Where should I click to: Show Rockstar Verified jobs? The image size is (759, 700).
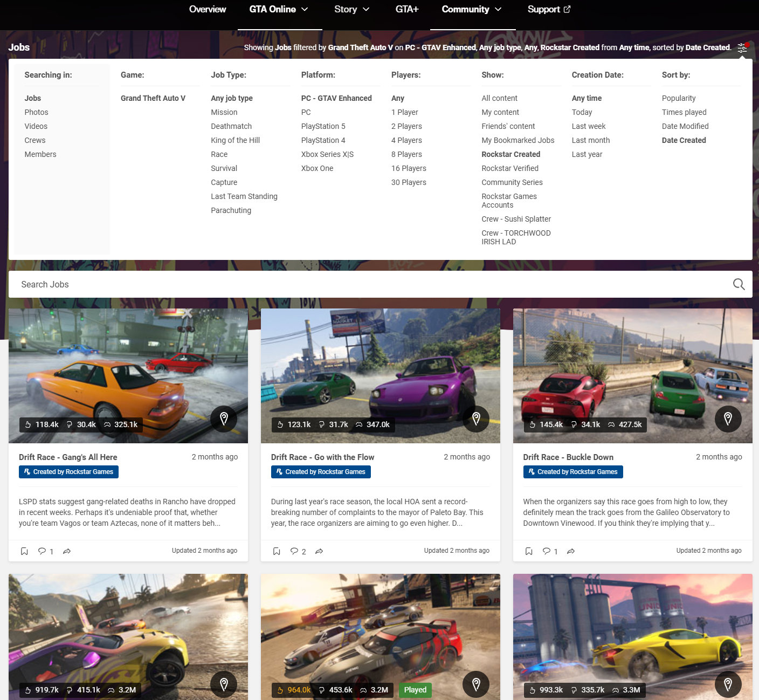coord(510,168)
